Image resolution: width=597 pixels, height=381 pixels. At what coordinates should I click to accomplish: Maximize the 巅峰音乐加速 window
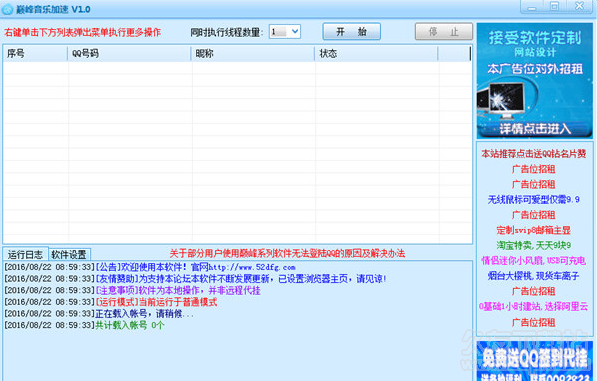tap(554, 7)
